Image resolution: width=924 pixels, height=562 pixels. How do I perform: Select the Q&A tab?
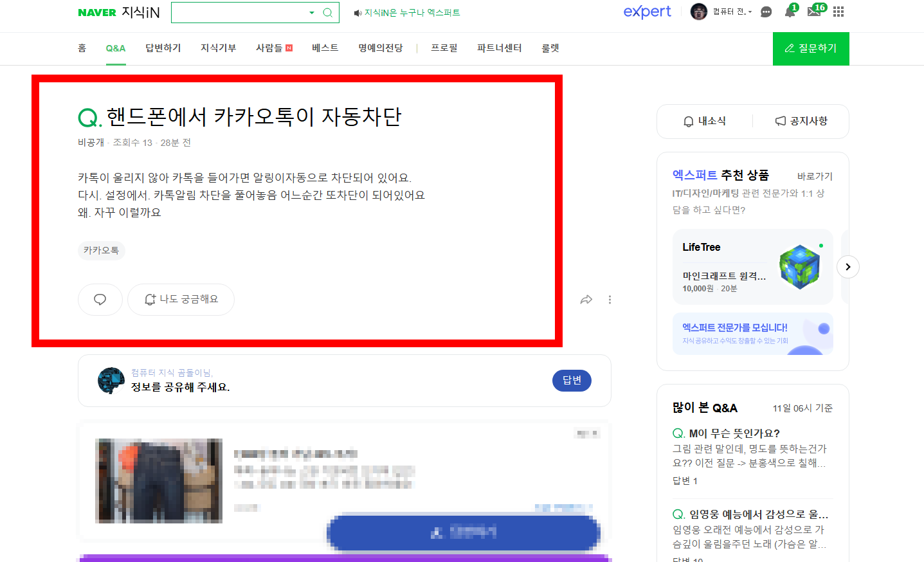click(x=116, y=48)
